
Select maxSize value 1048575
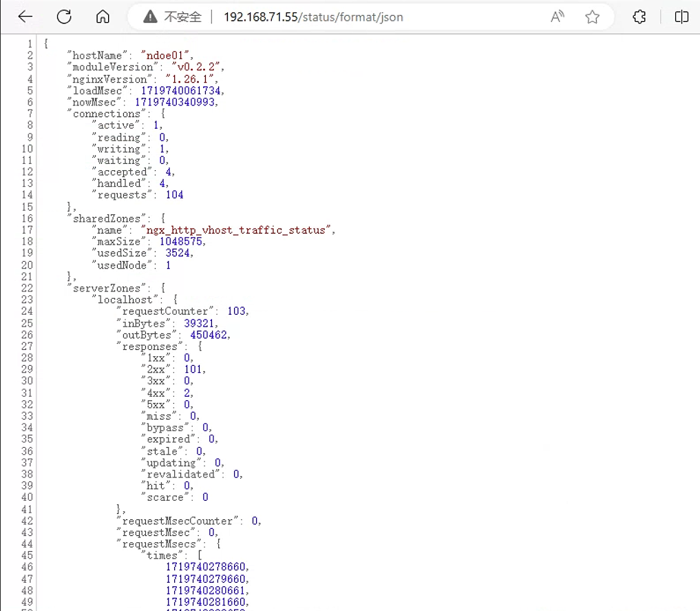pyautogui.click(x=181, y=242)
